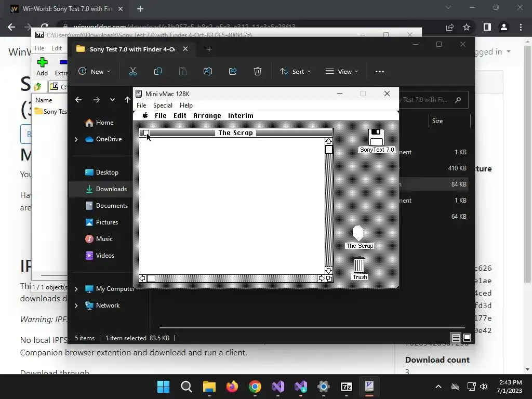Click the vertical scroll up arrow in The Scrap

(328, 141)
